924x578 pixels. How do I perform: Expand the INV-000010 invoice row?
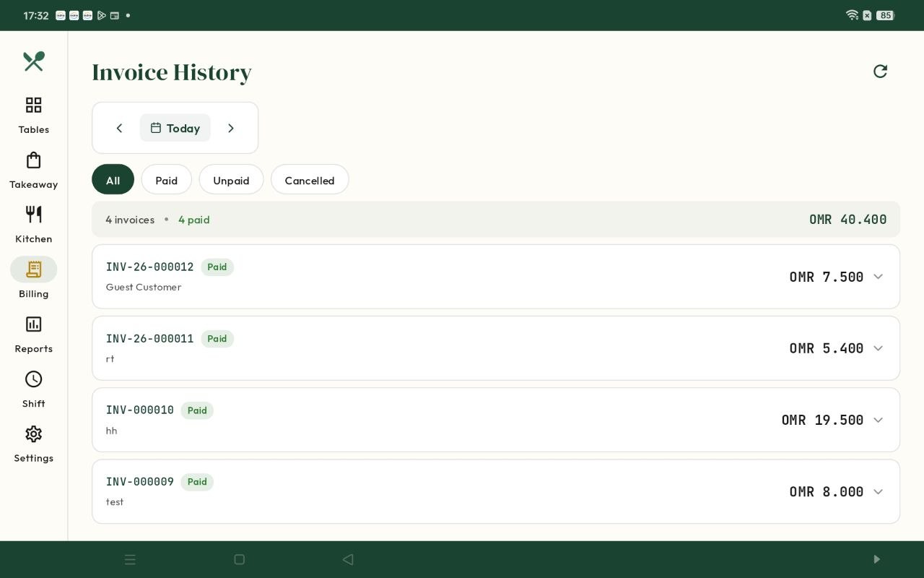pos(878,420)
